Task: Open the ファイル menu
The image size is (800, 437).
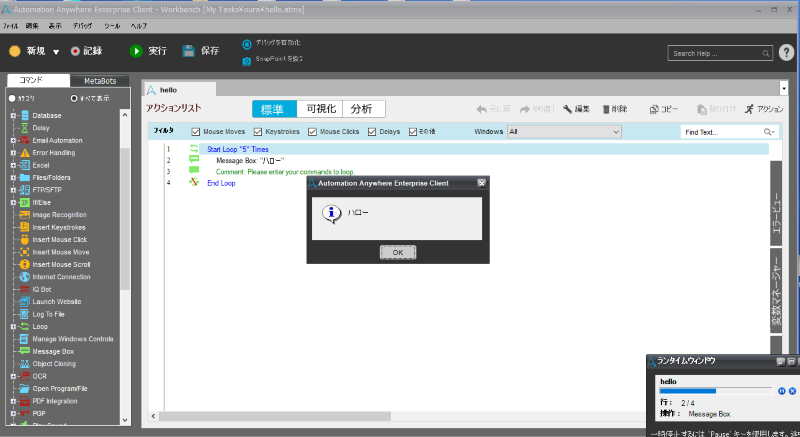Action: (10, 26)
